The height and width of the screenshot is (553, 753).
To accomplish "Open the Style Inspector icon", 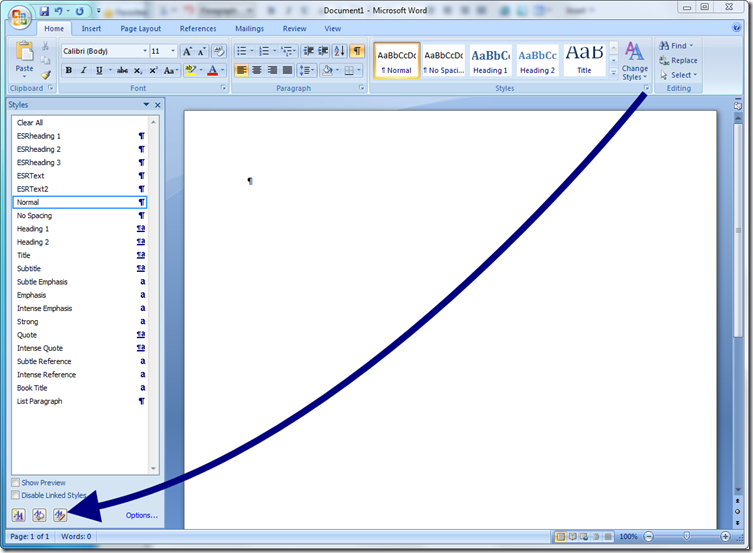I will coord(40,515).
